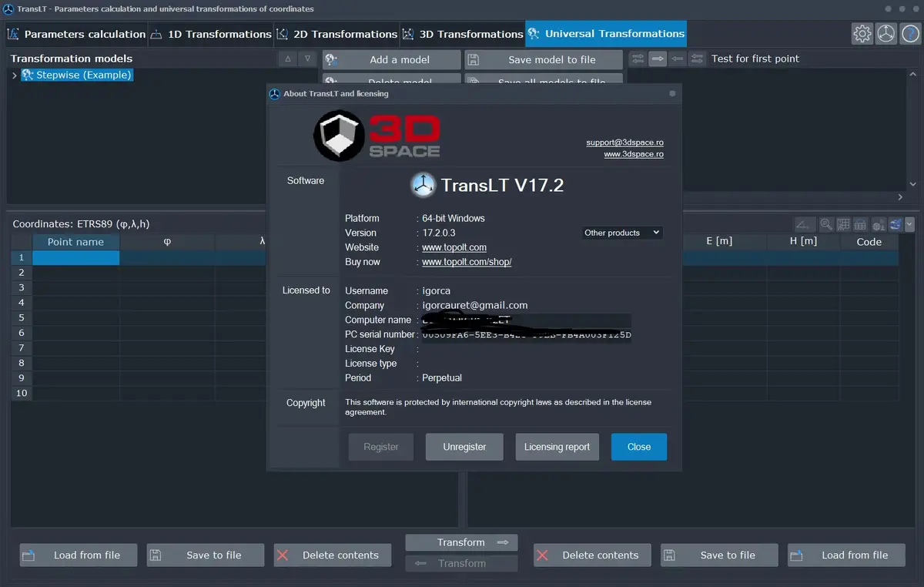Click the H [m] column header
Screen dimensions: 924x587
tap(803, 242)
